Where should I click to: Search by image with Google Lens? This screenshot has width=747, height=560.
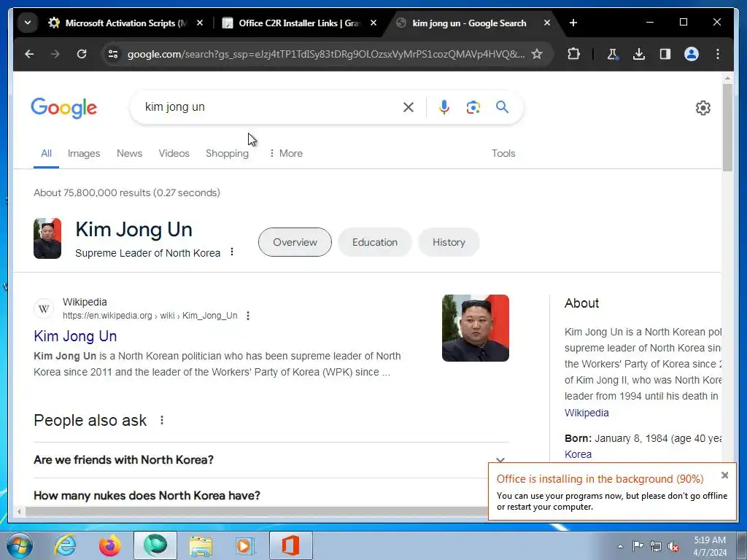point(473,107)
